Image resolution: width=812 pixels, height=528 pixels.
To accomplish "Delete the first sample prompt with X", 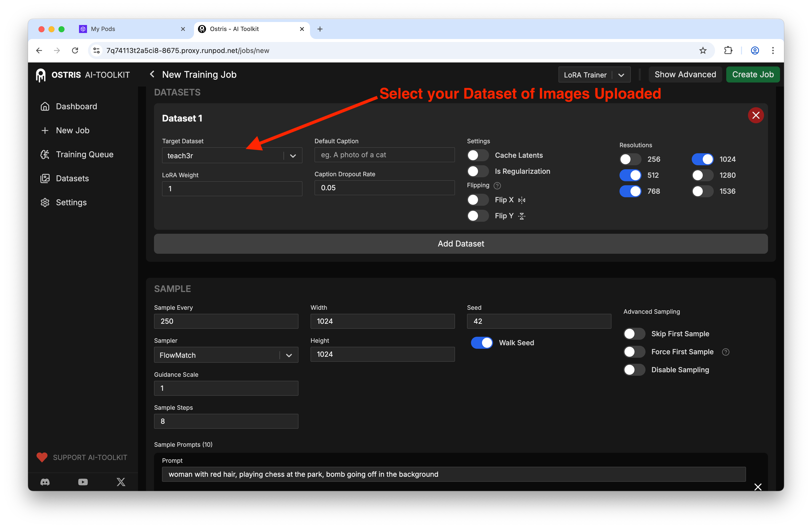I will point(758,487).
